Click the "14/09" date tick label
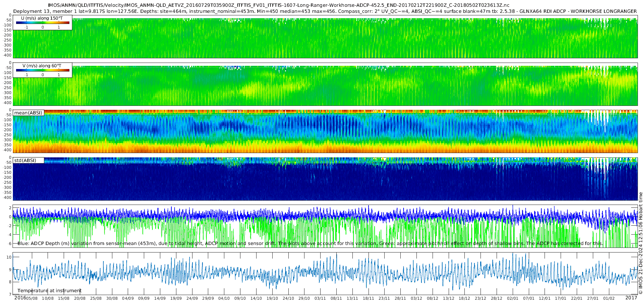Viewport: 644px width, 304px height. 160,299
